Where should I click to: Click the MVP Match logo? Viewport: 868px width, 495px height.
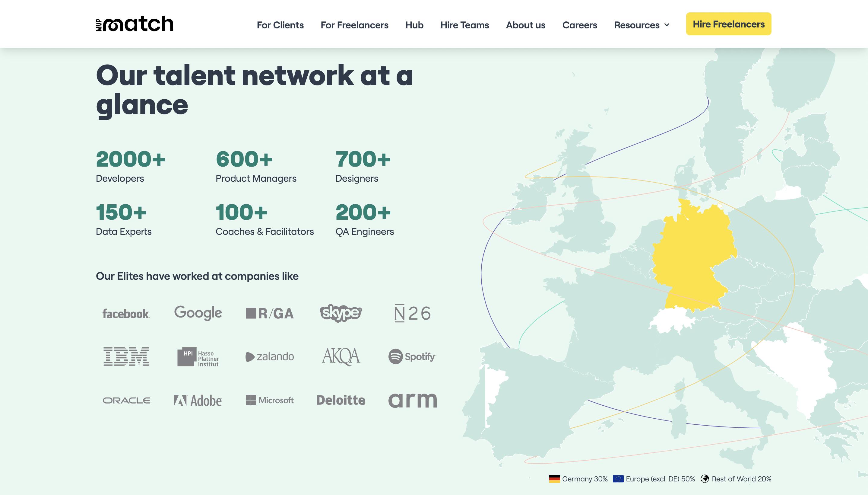coord(135,24)
